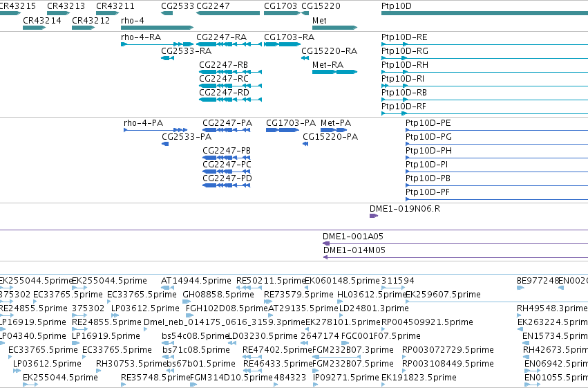Click the Ptp10D-PI protein feature
This screenshot has width=588, height=388.
click(x=497, y=172)
